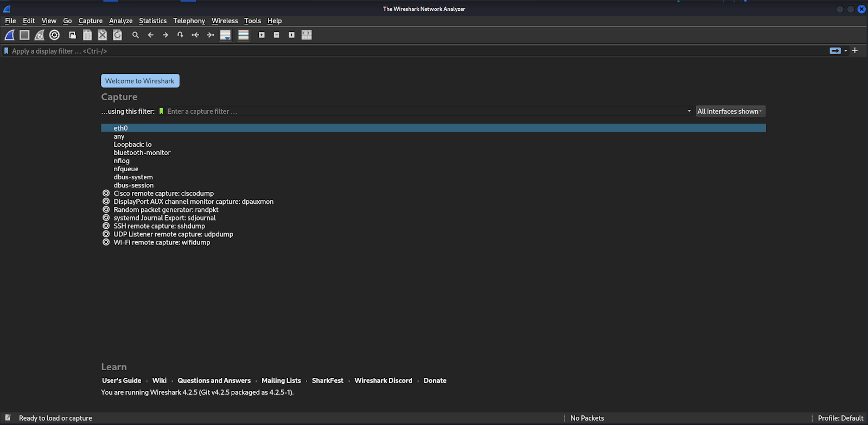Image resolution: width=868 pixels, height=425 pixels.
Task: Open the Analyze menu
Action: pos(120,21)
